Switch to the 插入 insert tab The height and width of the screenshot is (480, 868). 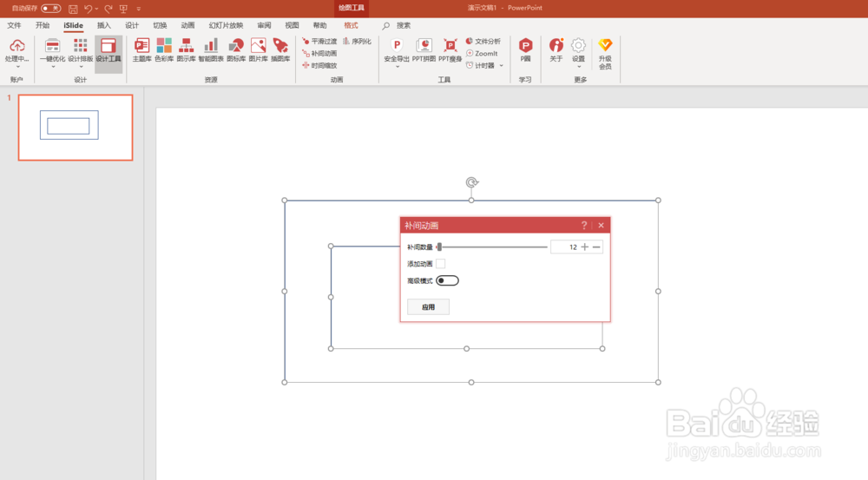coord(103,25)
